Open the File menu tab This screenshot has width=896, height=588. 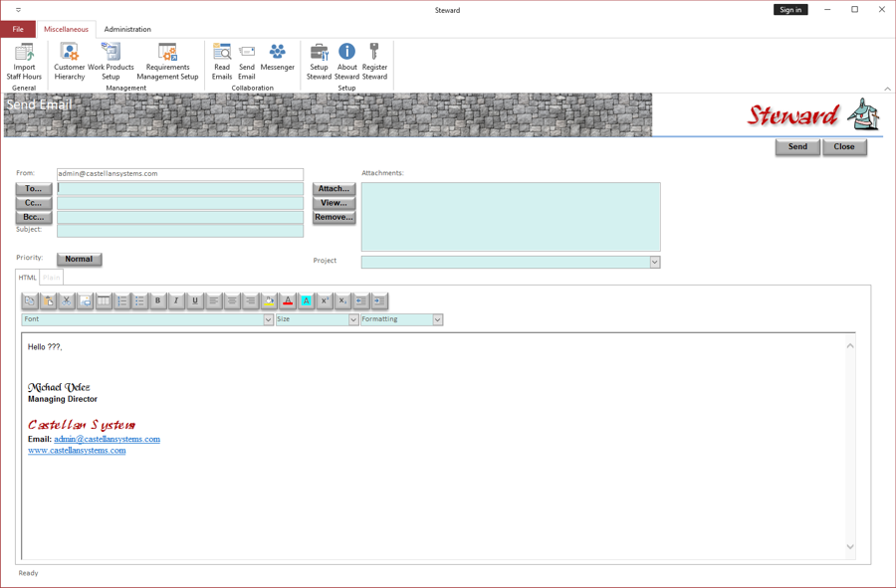pos(18,29)
